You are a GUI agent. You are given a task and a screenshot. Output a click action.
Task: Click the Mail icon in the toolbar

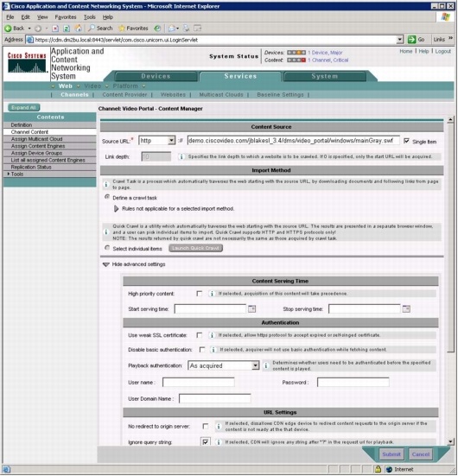172,29
